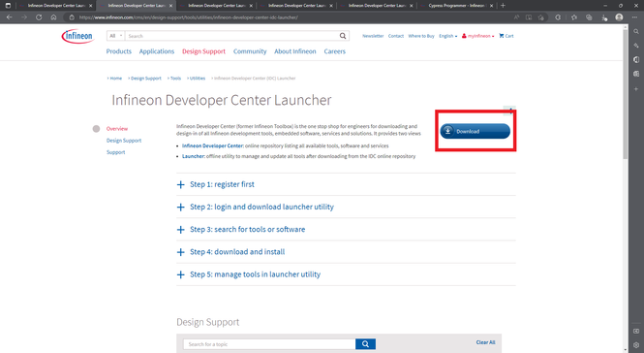Open the myInfineon account dropdown

click(x=478, y=36)
